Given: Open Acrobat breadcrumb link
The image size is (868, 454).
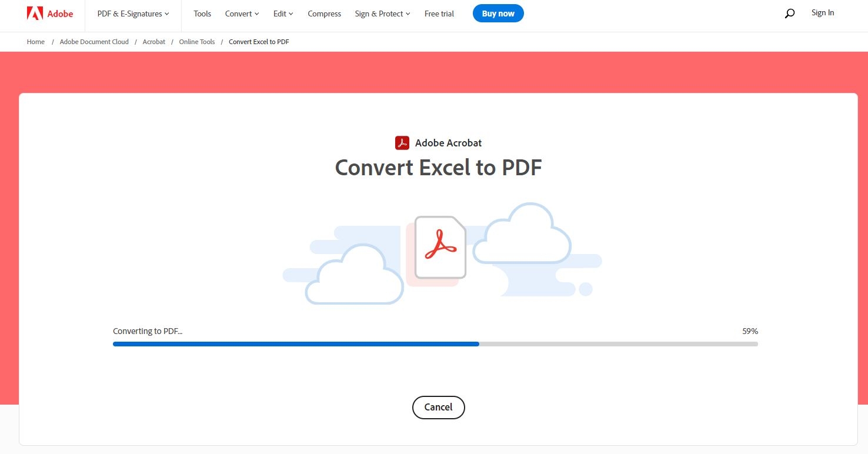Looking at the screenshot, I should point(154,42).
